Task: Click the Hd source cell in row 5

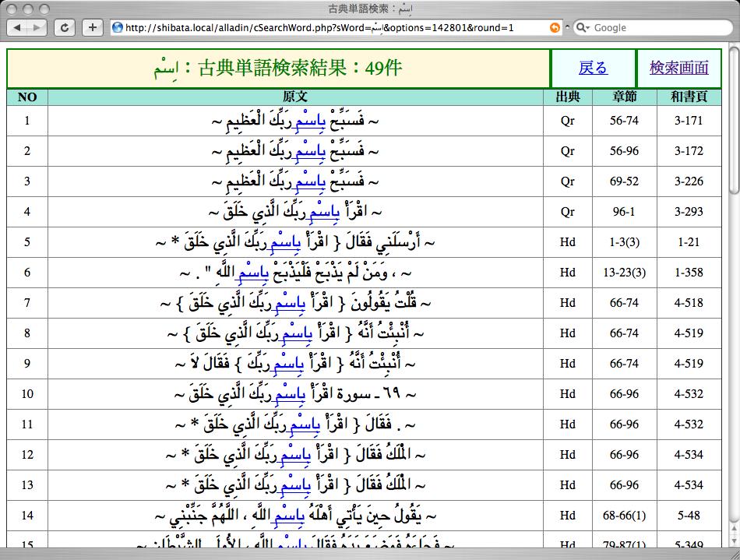Action: 568,242
